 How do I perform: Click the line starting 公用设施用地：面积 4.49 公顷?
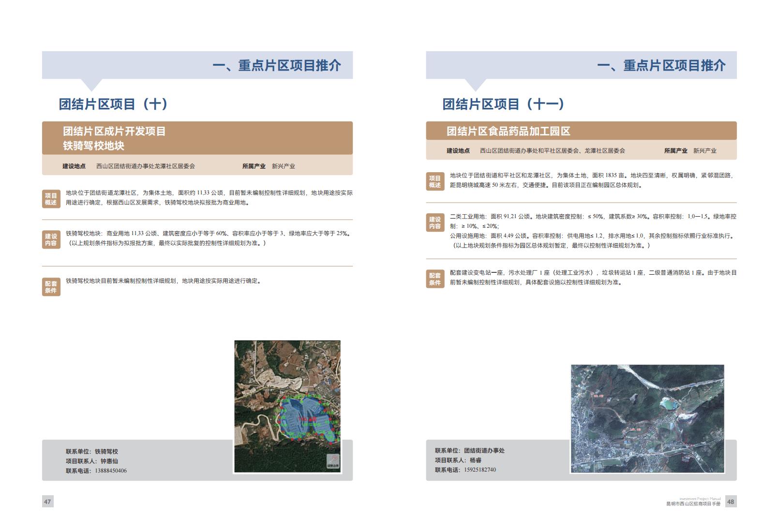pyautogui.click(x=593, y=236)
